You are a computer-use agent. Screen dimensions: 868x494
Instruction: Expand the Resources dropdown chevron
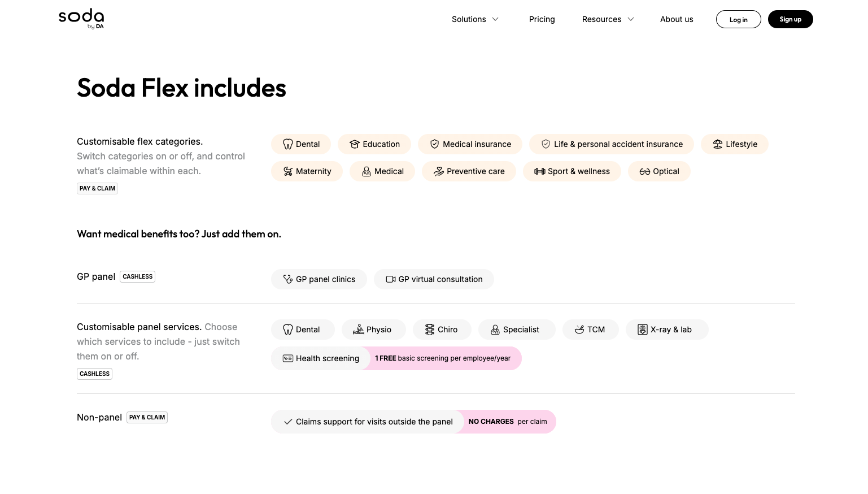coord(631,19)
